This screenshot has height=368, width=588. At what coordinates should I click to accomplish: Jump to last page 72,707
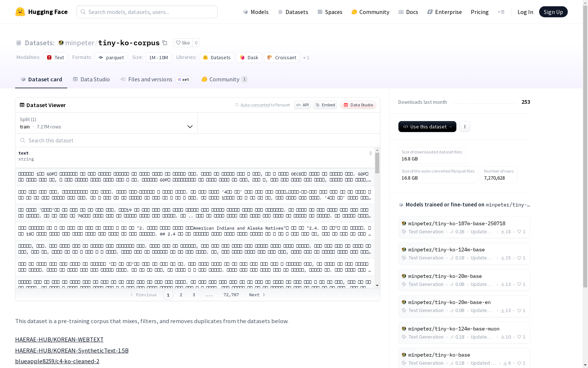(x=231, y=295)
